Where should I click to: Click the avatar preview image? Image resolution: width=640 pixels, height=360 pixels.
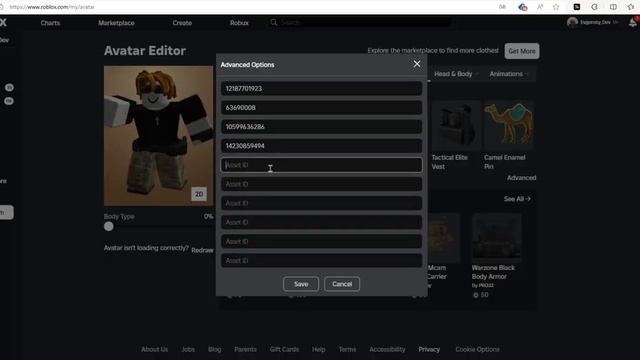tap(158, 136)
